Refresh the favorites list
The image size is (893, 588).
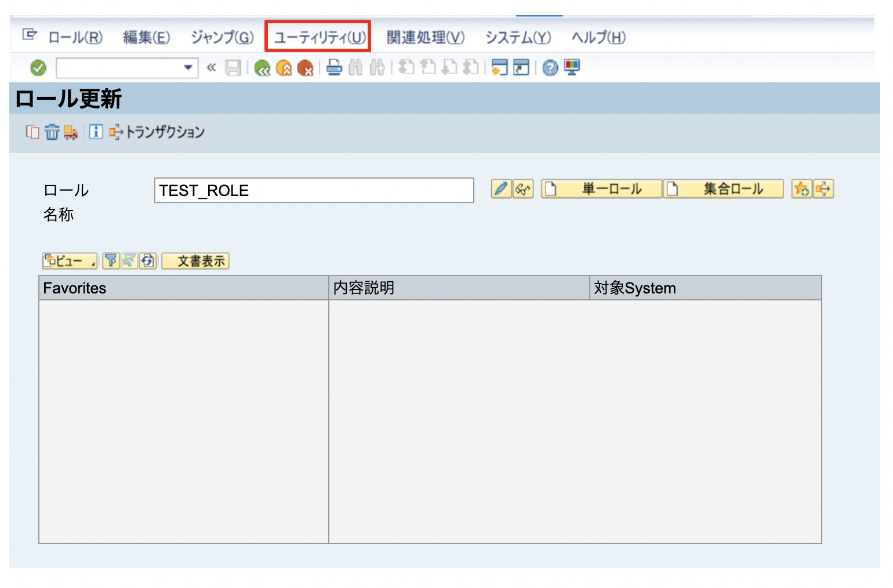point(147,261)
